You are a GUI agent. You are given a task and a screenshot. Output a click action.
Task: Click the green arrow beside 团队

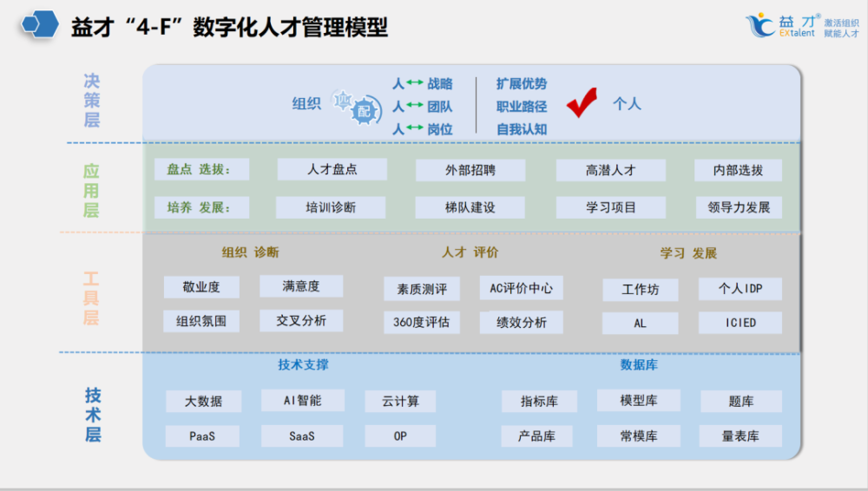[x=414, y=105]
